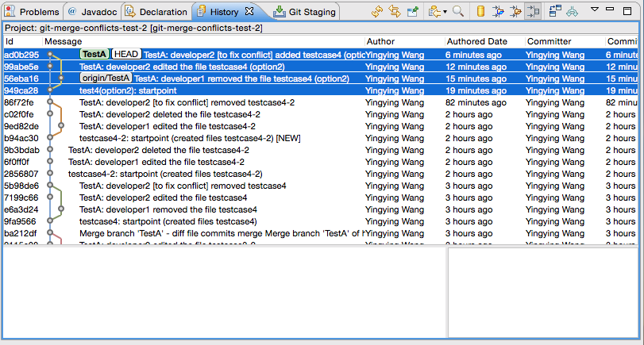Show the Find toolbar magnifier
The image size is (644, 345).
tap(458, 11)
